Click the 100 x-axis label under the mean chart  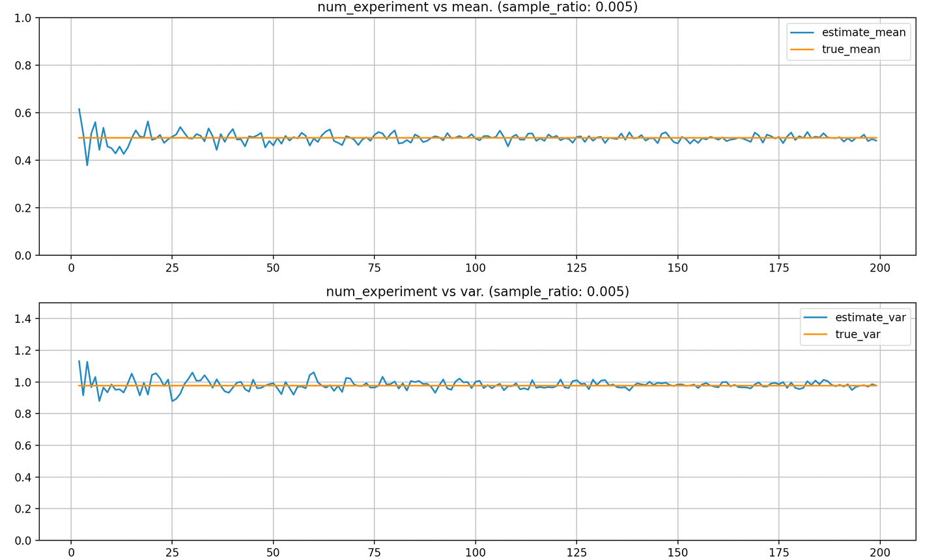[476, 268]
